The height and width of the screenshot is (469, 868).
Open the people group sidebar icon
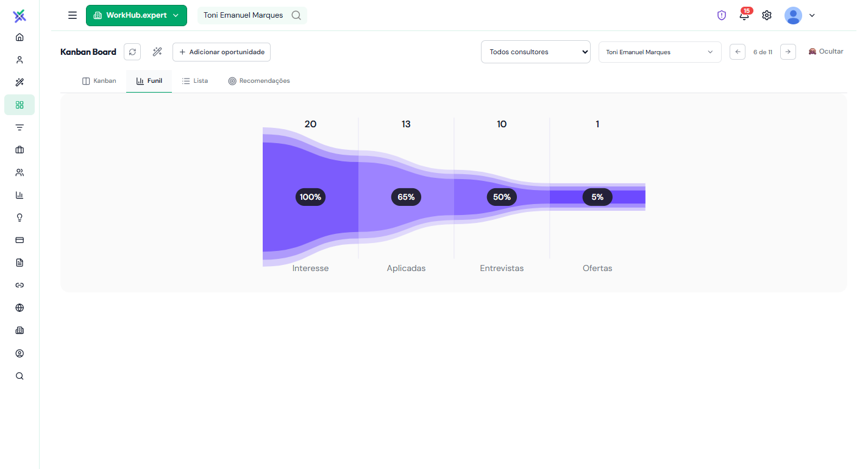click(x=20, y=172)
